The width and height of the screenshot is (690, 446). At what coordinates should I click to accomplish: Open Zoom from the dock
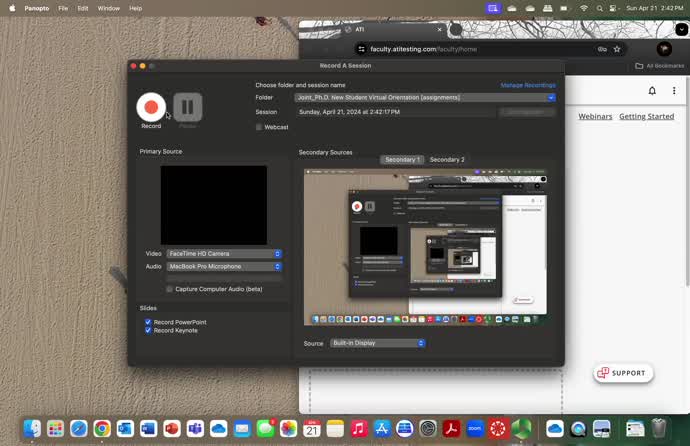[x=474, y=428]
